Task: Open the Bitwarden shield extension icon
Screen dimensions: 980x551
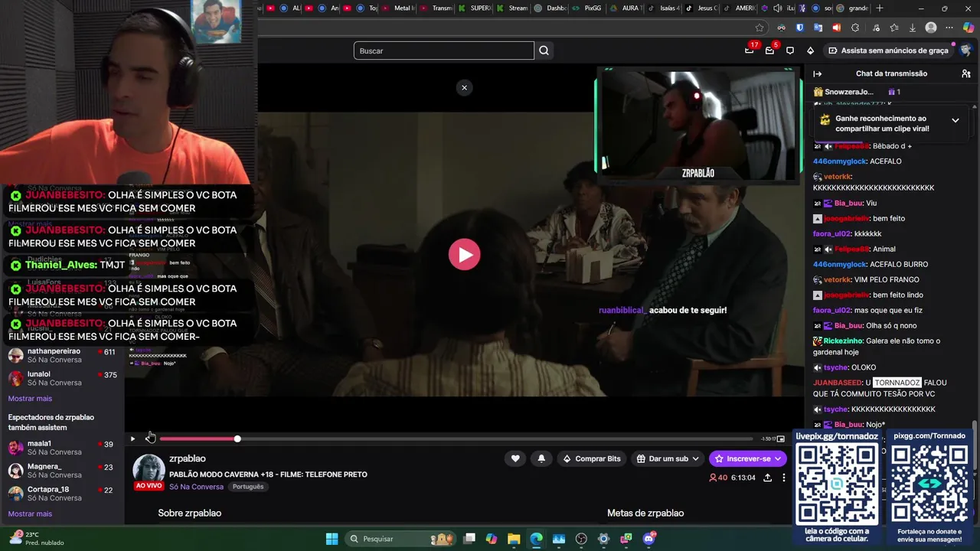Action: point(800,28)
